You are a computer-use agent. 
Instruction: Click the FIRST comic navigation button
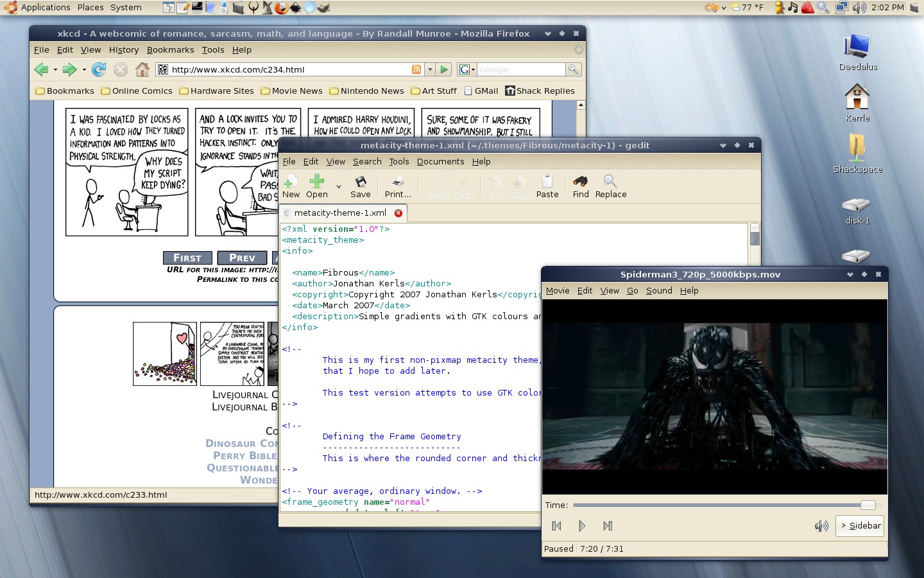coord(187,258)
